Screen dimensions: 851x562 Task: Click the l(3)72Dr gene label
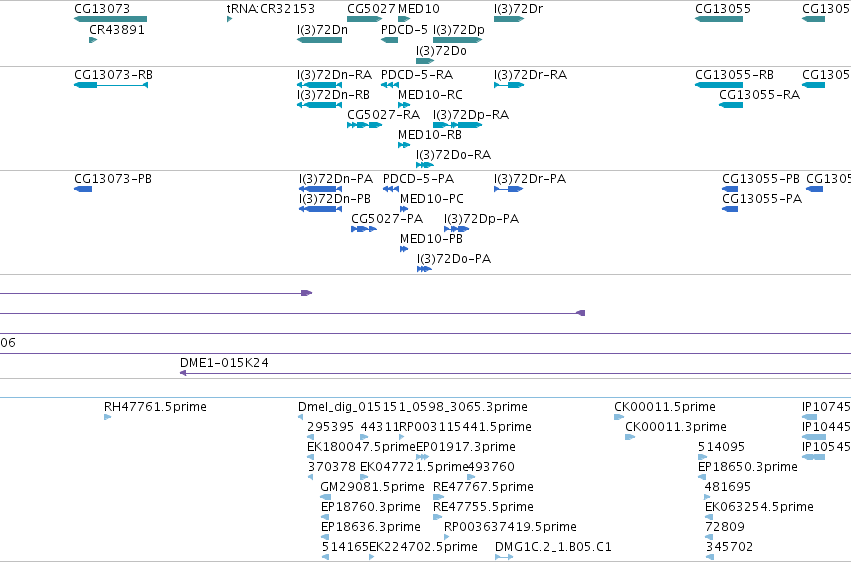tap(518, 9)
